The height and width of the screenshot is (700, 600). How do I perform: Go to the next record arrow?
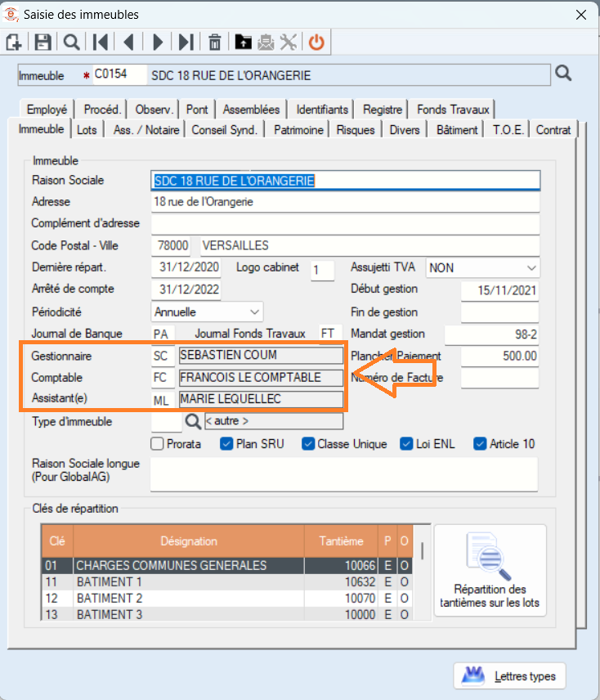pyautogui.click(x=158, y=43)
